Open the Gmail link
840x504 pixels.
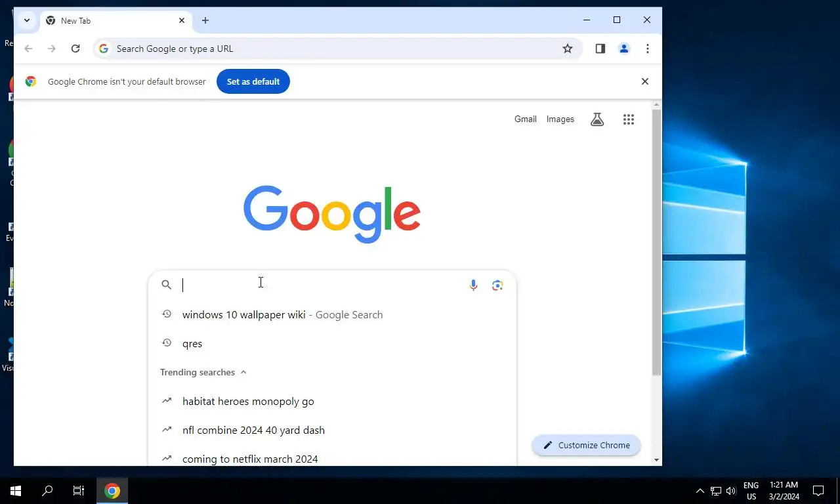click(526, 119)
